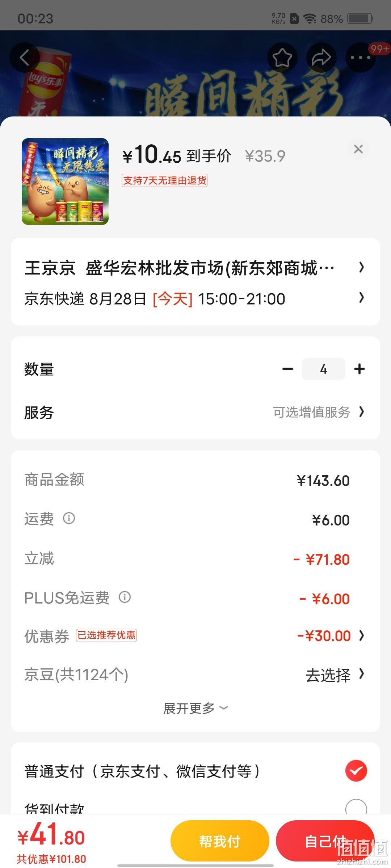This screenshot has width=391, height=868.
Task: Open the three-dot more menu
Action: [360, 58]
